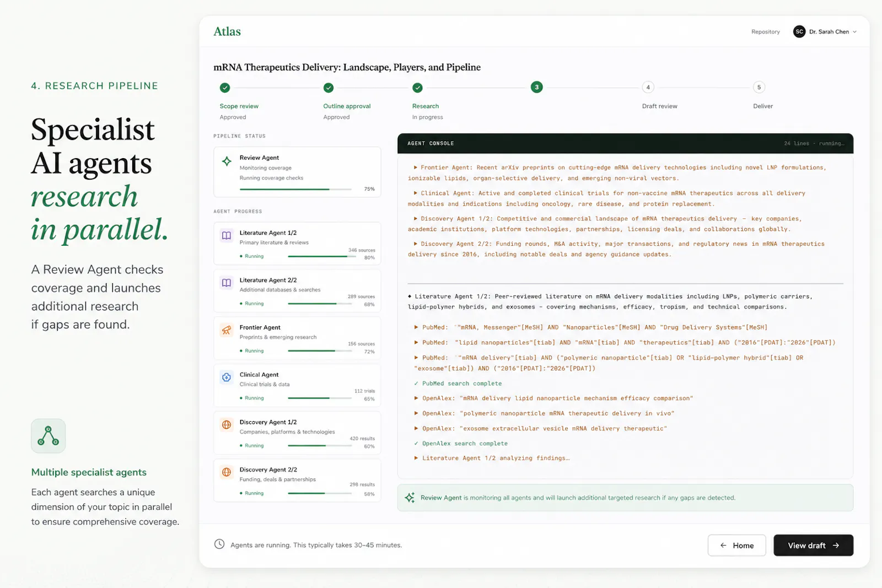Click the Frontier Agent console entry arrow

coord(416,168)
